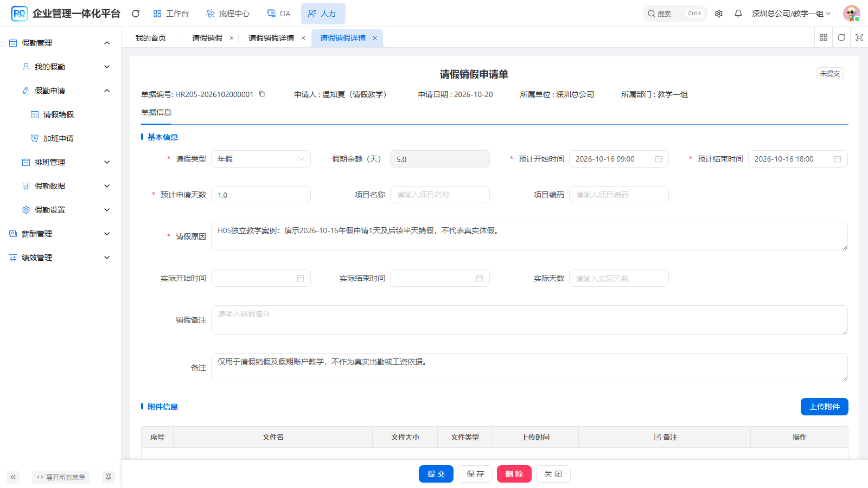The image size is (868, 488).
Task: Click the 提交 submit button
Action: point(436,474)
